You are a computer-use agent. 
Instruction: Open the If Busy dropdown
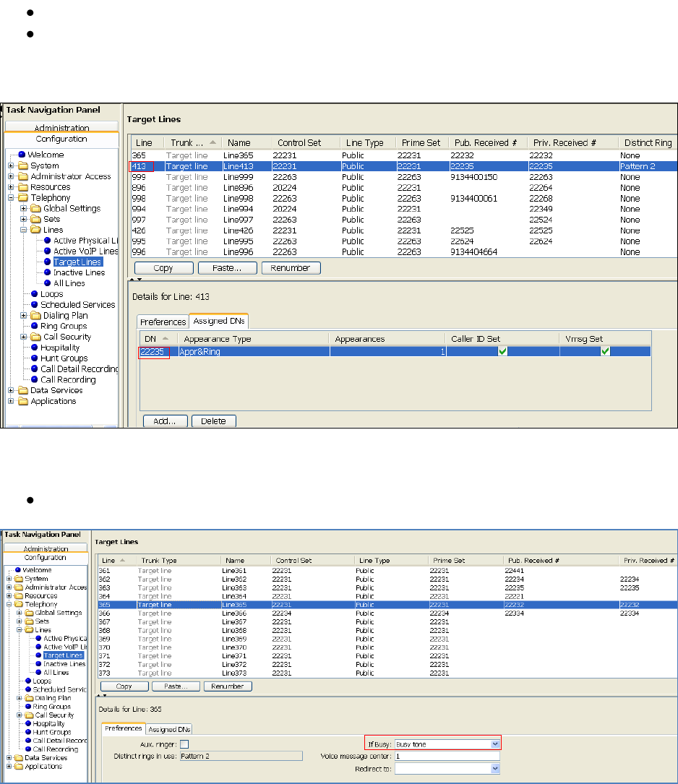494,744
